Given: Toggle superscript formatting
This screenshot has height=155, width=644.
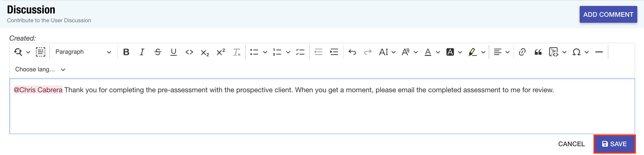Looking at the screenshot, I should coord(221,52).
